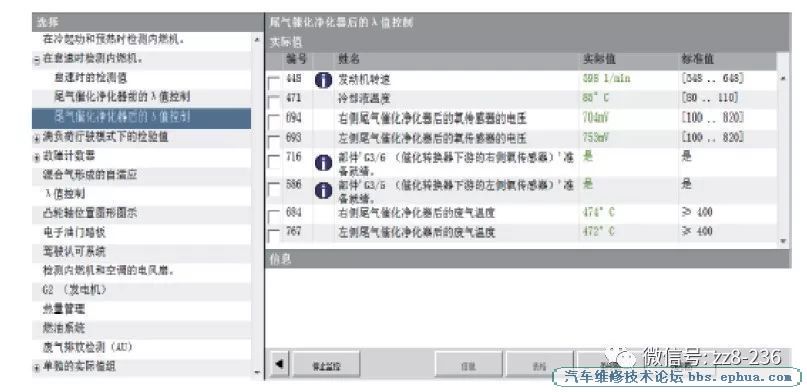Click the left panel scroll-up arrow

257,40
